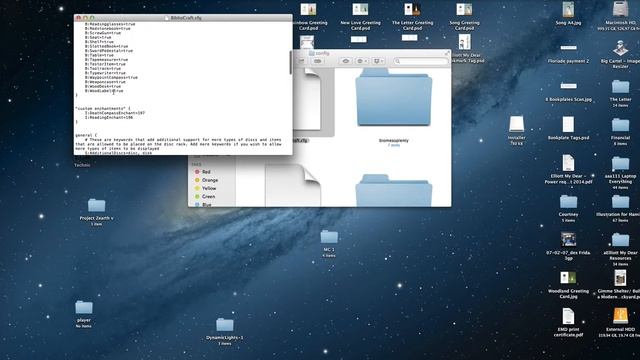Click the BiblioCraft.cfg window title bar
This screenshot has height=360, width=640.
point(183,18)
